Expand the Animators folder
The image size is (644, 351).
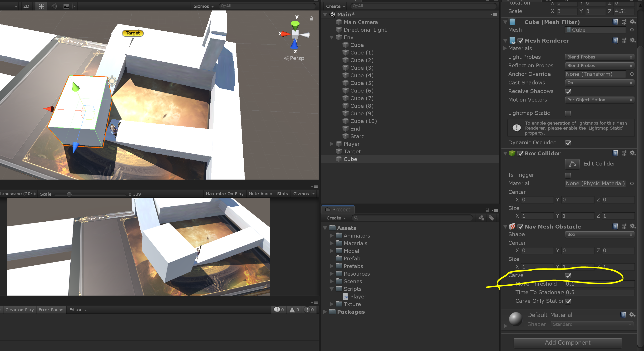click(331, 236)
